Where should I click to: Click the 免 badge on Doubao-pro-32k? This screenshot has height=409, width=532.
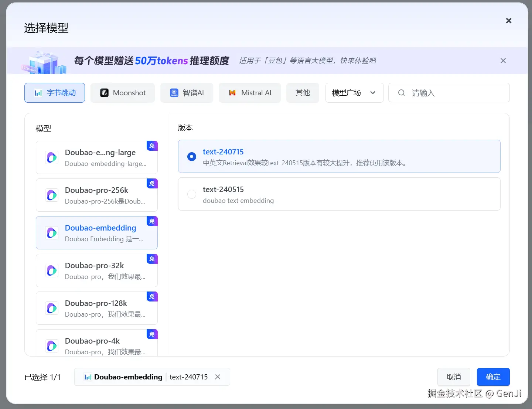(152, 259)
